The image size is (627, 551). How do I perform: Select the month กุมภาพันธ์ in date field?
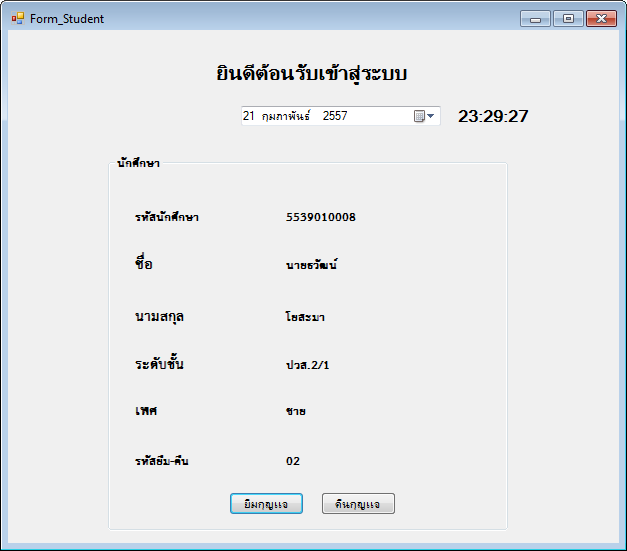(286, 116)
